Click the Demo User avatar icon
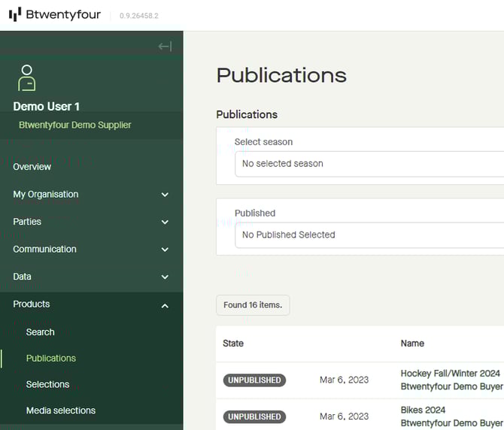Screen dimensions: 504x430 pyautogui.click(x=27, y=78)
